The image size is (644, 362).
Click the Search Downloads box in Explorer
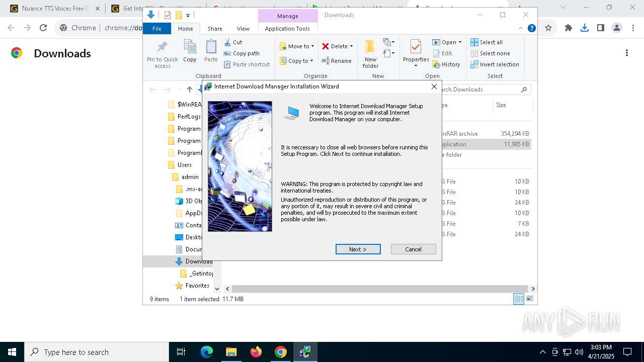pyautogui.click(x=485, y=89)
